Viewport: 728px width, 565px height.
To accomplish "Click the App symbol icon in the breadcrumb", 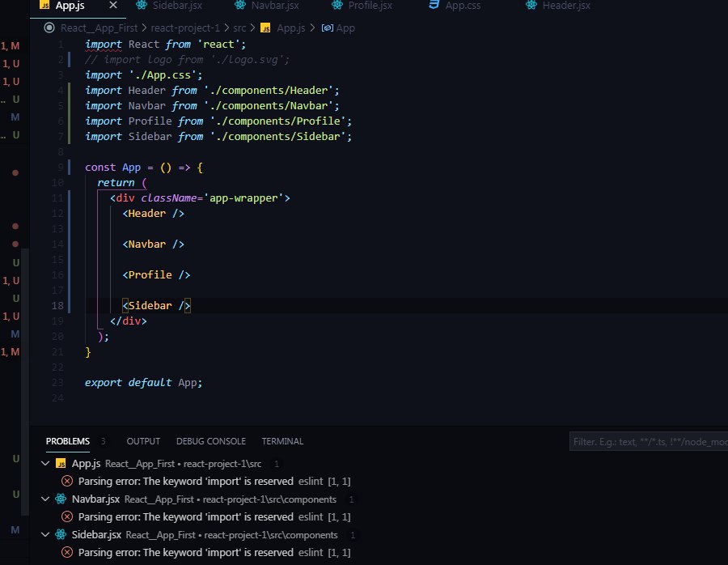I will pos(327,28).
